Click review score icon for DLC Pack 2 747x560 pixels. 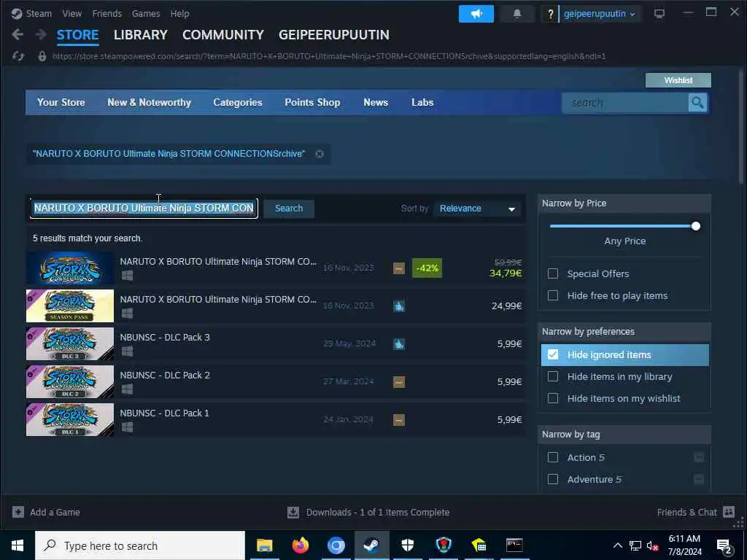pos(399,382)
